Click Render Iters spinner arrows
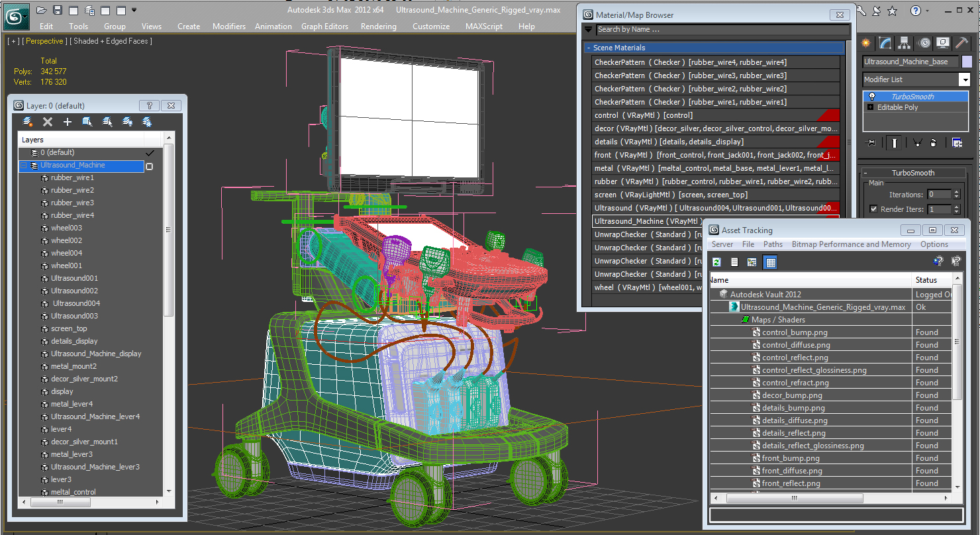Image resolution: width=980 pixels, height=535 pixels. pos(956,209)
